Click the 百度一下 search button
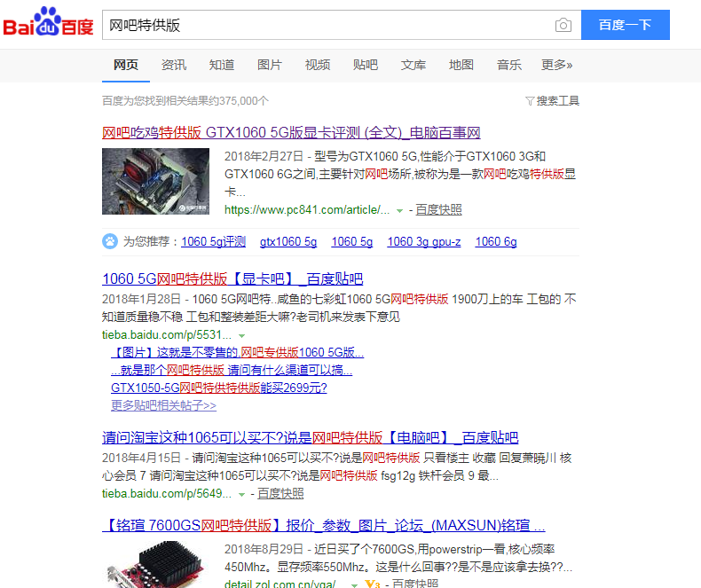 pos(625,25)
